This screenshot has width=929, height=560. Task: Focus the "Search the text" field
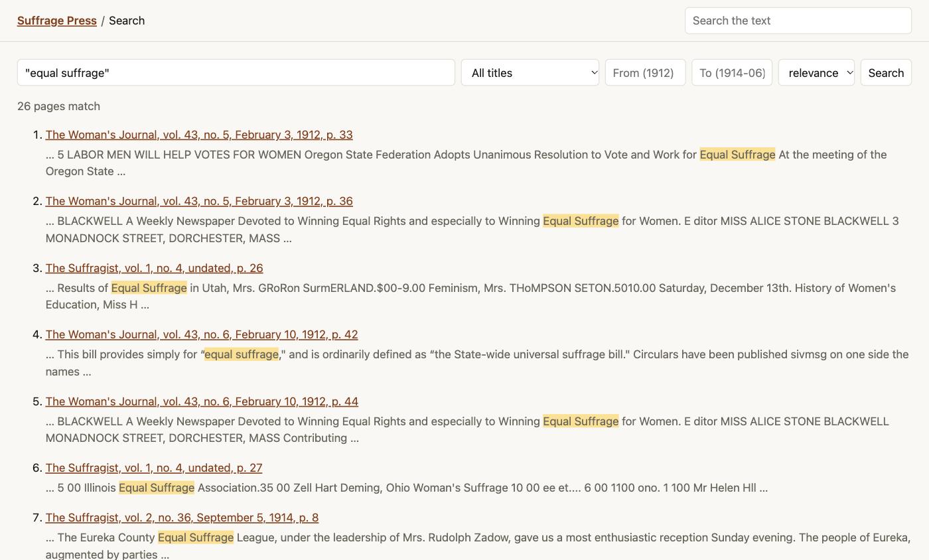click(x=798, y=21)
